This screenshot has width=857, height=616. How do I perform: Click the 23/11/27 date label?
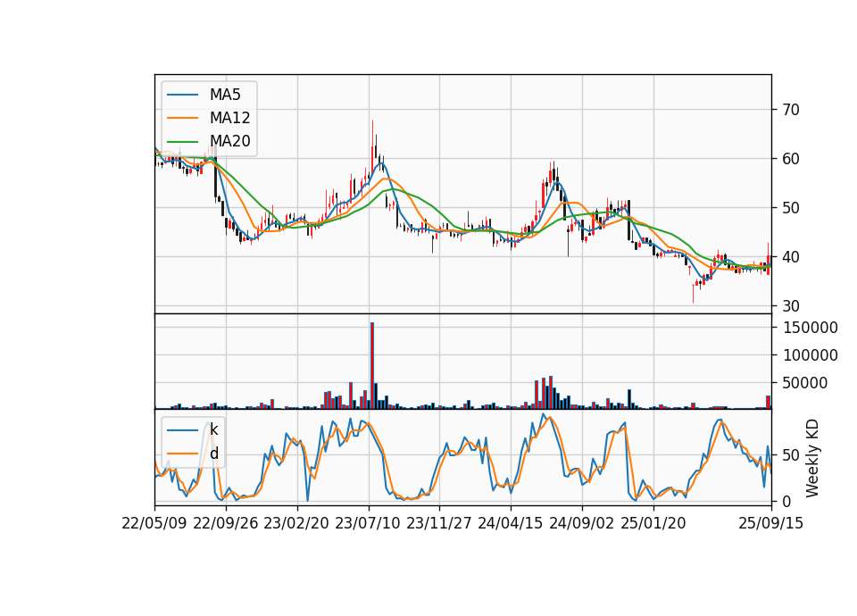(439, 523)
